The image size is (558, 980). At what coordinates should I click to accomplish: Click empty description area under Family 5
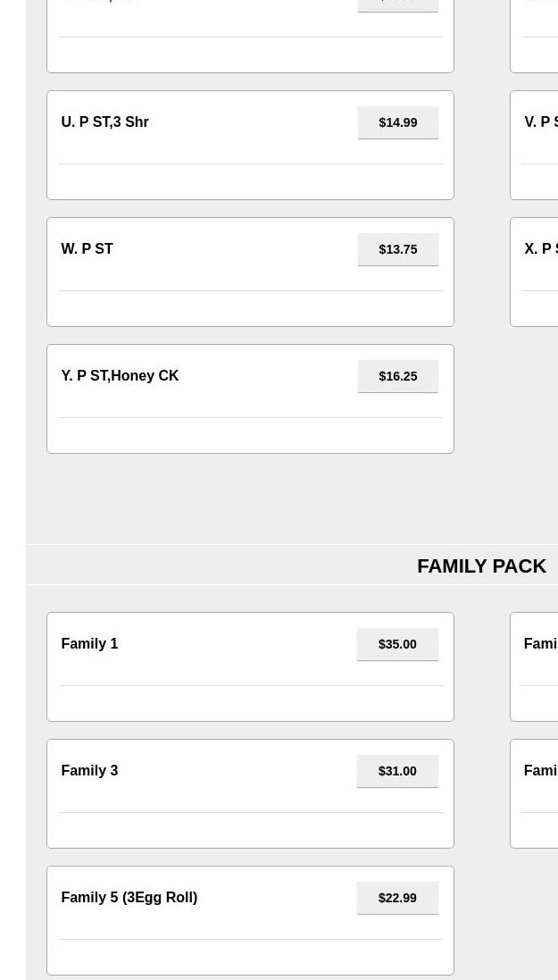click(250, 957)
